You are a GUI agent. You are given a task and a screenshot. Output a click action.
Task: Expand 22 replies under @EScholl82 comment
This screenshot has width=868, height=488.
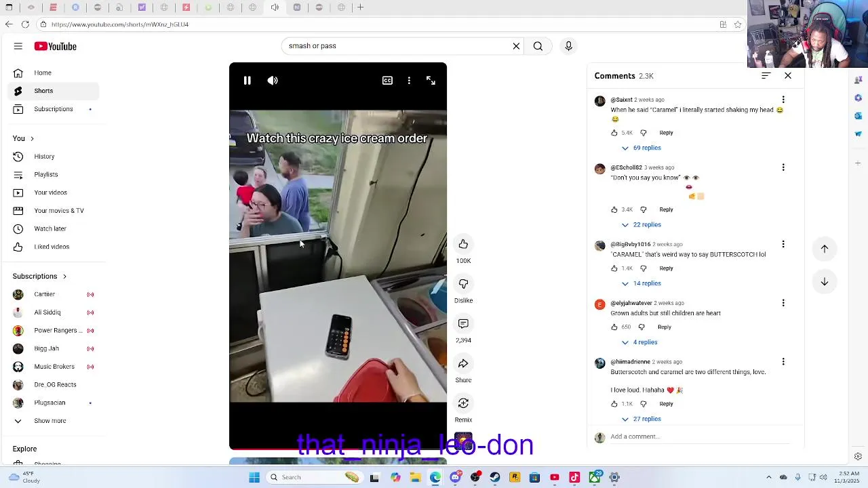641,224
